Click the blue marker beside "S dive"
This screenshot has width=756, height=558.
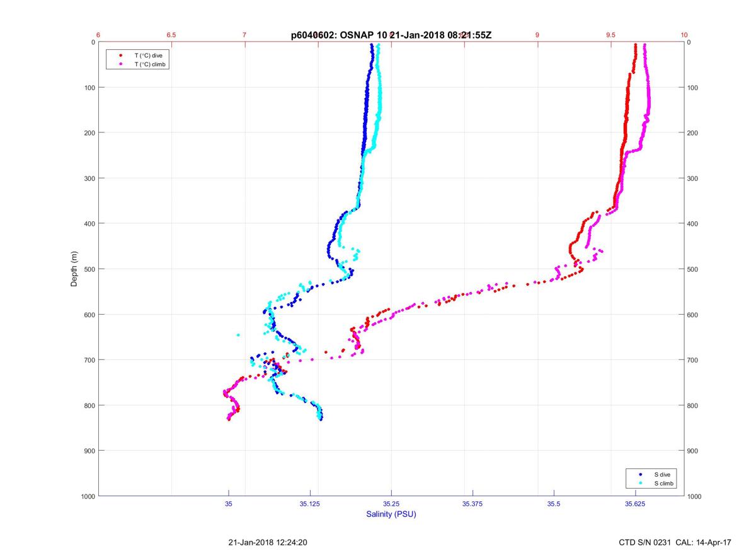pos(639,474)
